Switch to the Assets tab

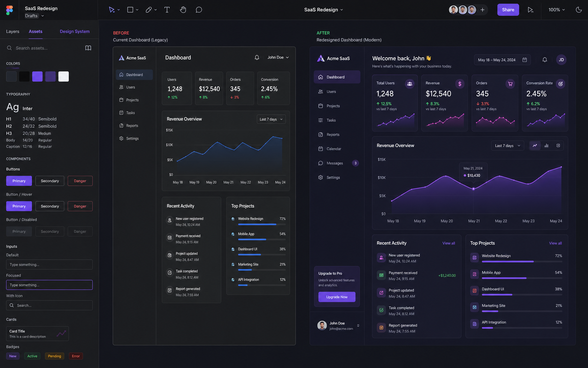click(36, 32)
